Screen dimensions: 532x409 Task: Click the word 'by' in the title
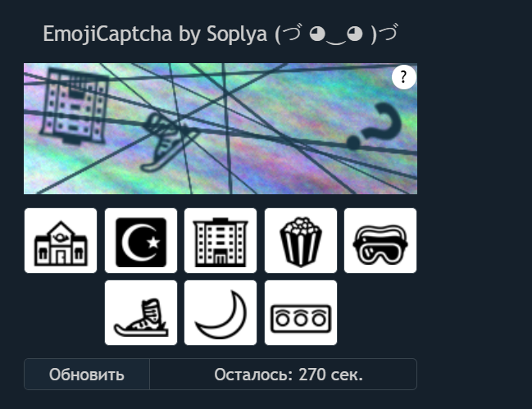pyautogui.click(x=189, y=34)
